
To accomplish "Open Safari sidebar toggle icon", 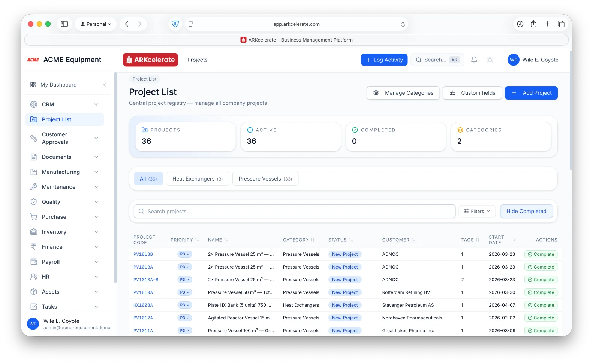I will pos(64,24).
